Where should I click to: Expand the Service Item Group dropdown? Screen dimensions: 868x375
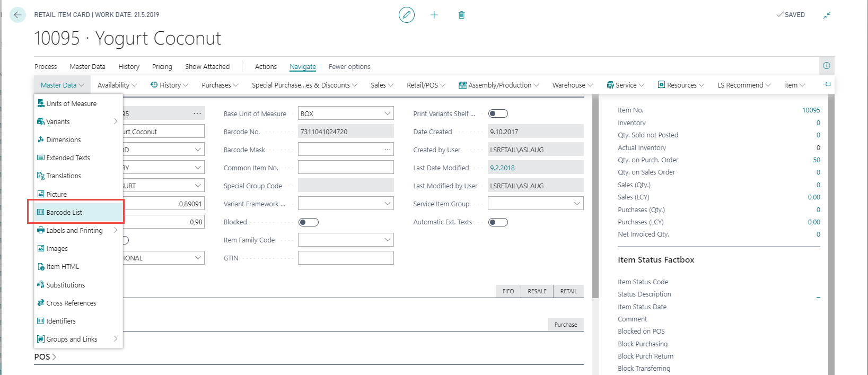click(x=577, y=204)
